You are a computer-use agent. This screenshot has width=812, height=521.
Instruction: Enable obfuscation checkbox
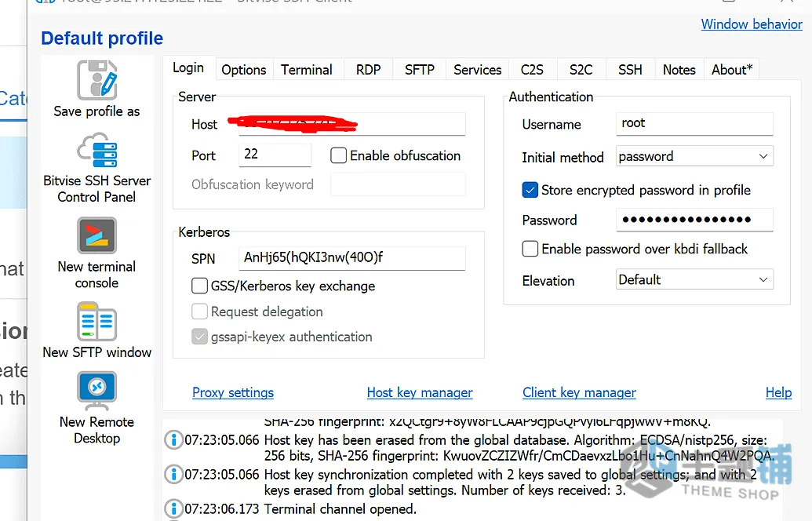pyautogui.click(x=338, y=155)
